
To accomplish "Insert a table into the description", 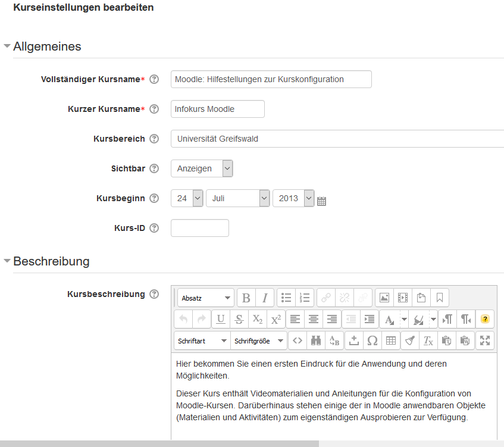I will [x=390, y=341].
